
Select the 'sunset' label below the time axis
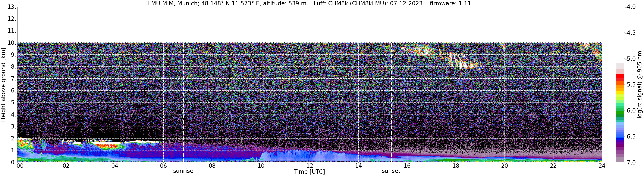point(391,171)
